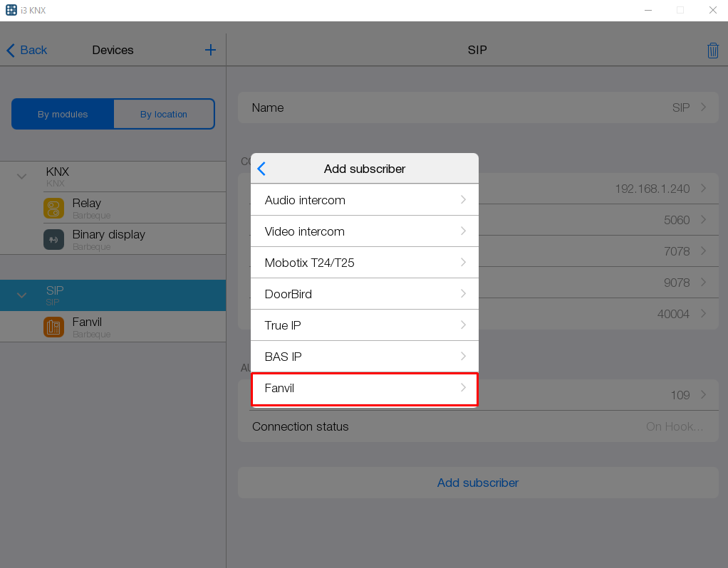Select Fanvil in Add subscriber list
The height and width of the screenshot is (568, 728).
click(x=364, y=389)
